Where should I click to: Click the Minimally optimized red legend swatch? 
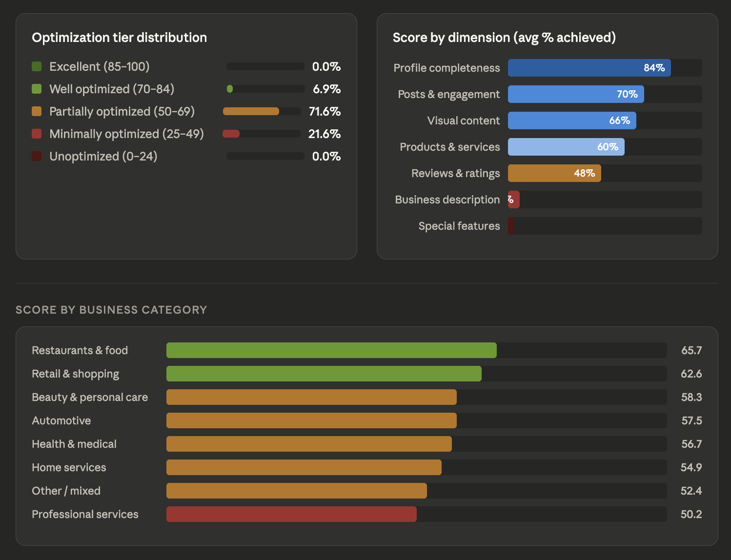click(37, 134)
